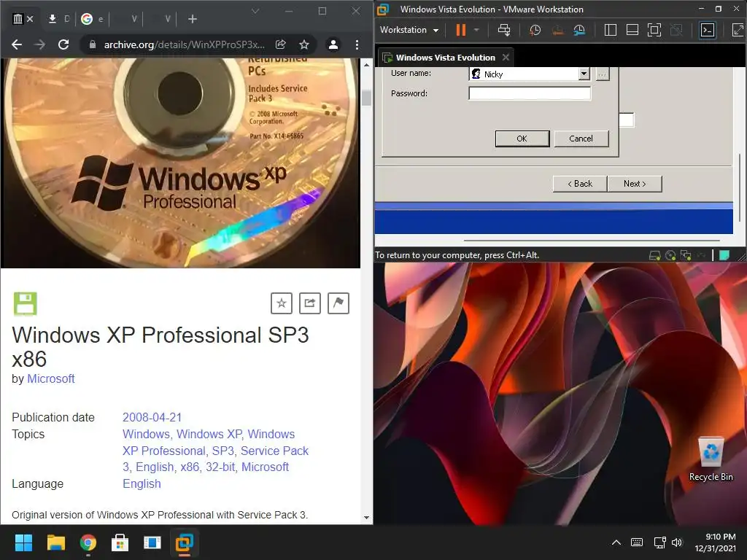Screen dimensions: 747x560
Task: Click the volume icon in system tray
Action: tap(676, 542)
